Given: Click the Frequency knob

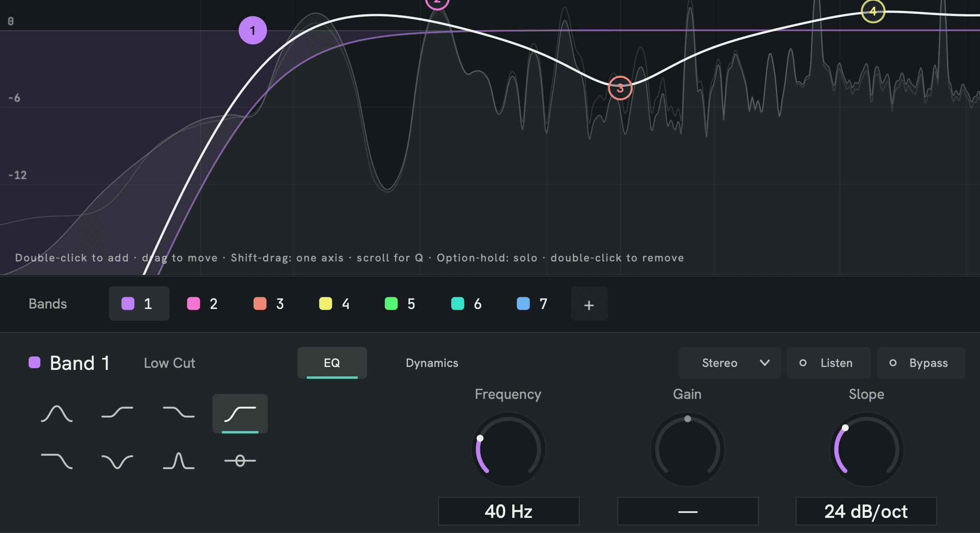Looking at the screenshot, I should click(x=509, y=449).
